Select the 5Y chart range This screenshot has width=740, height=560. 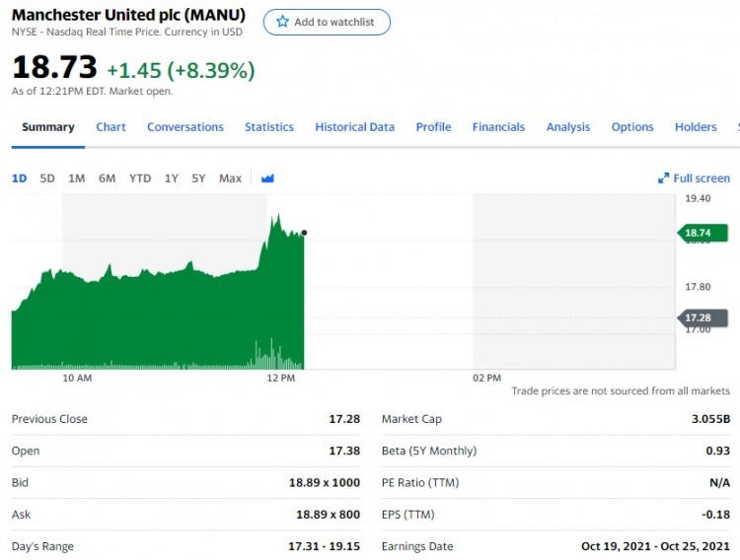198,178
